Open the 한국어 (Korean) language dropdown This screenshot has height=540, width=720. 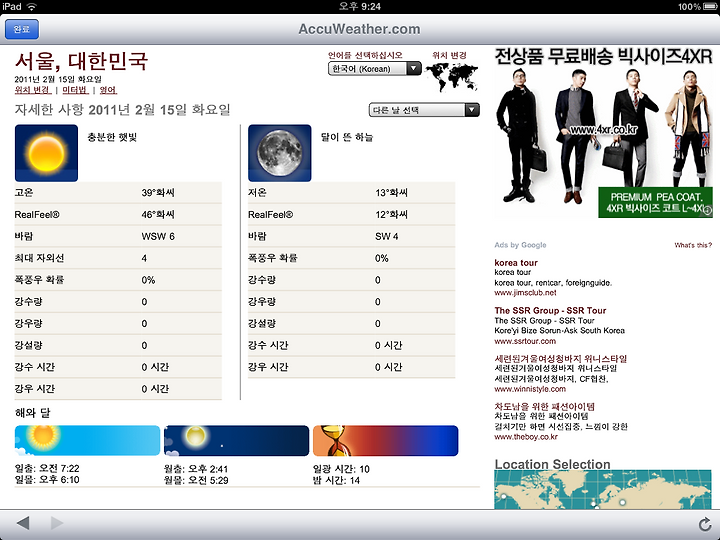(x=374, y=68)
